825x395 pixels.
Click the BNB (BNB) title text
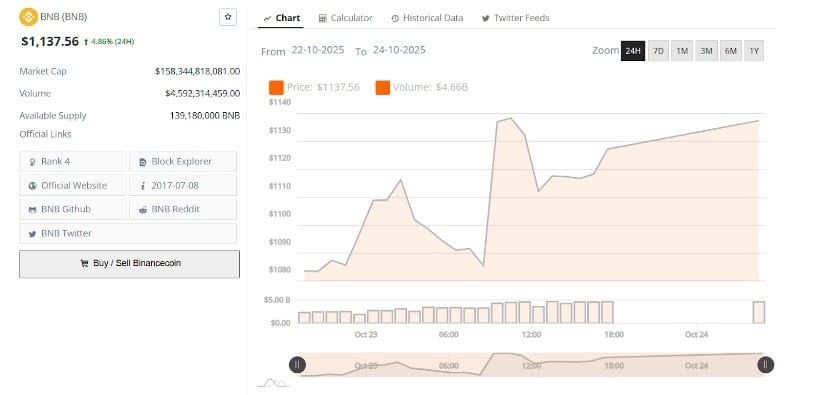(x=64, y=17)
